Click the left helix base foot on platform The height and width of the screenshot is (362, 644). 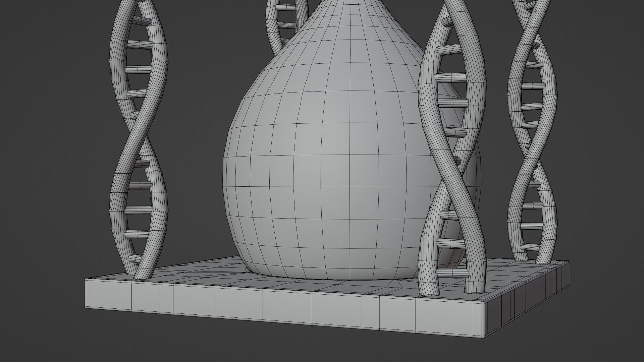click(x=143, y=275)
